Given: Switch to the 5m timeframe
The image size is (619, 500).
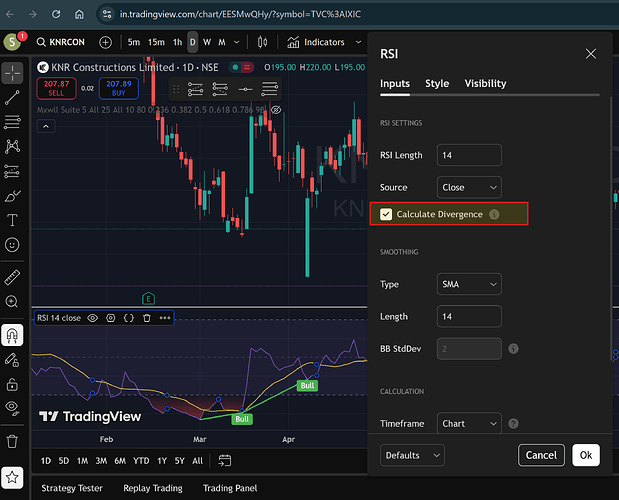Looking at the screenshot, I should pos(134,42).
